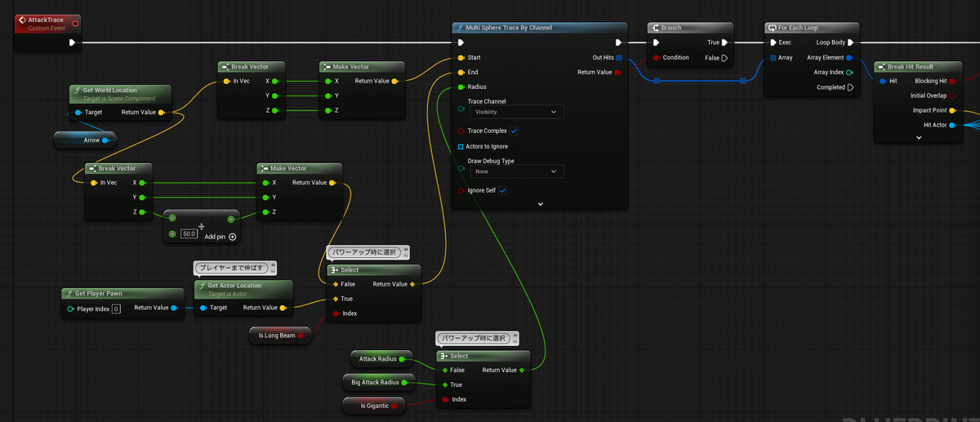Click the Actors to Ignore array pin
This screenshot has width=980, height=422.
[461, 146]
